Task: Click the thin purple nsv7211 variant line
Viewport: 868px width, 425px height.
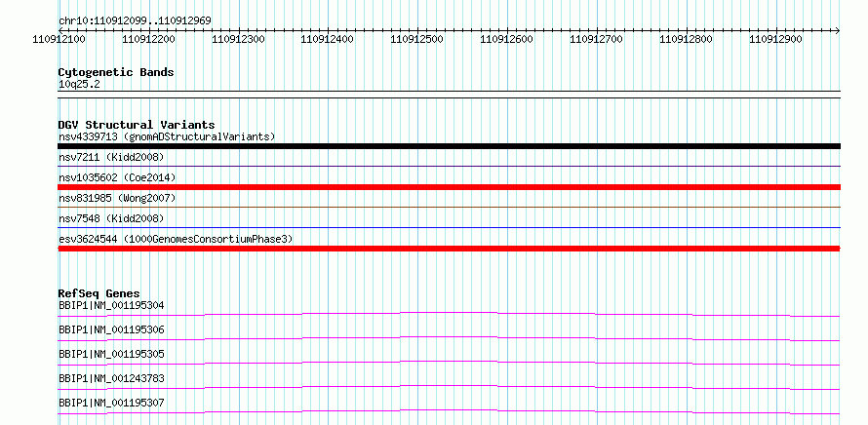Action: (449, 166)
